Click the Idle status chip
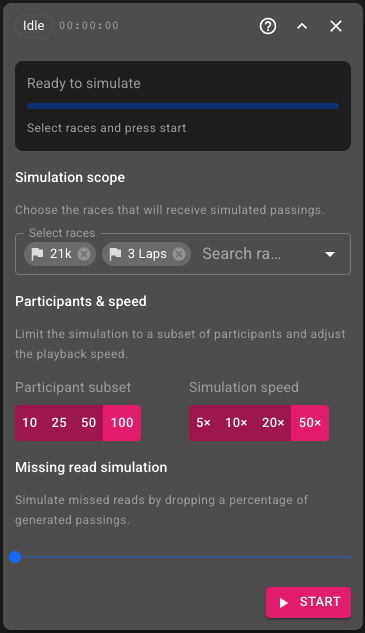Viewport: 365px width, 633px height. 34,26
